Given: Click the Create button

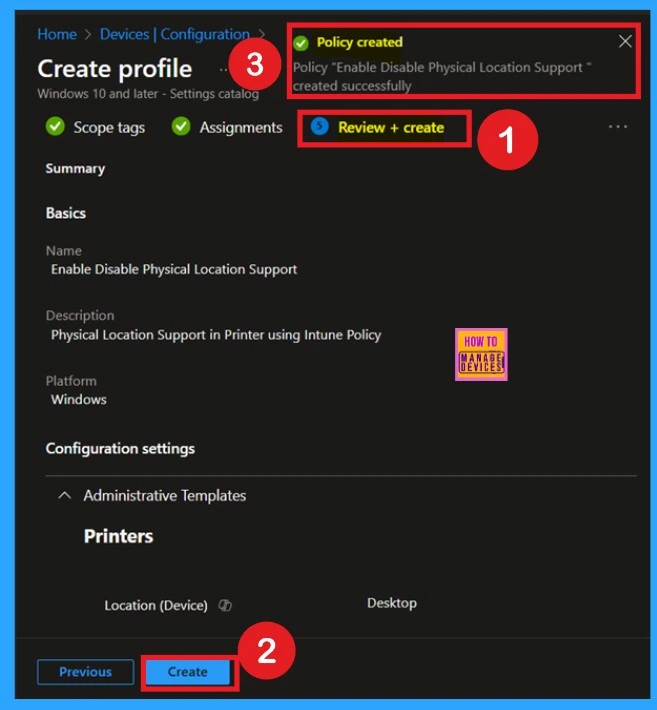Looking at the screenshot, I should click(x=188, y=672).
